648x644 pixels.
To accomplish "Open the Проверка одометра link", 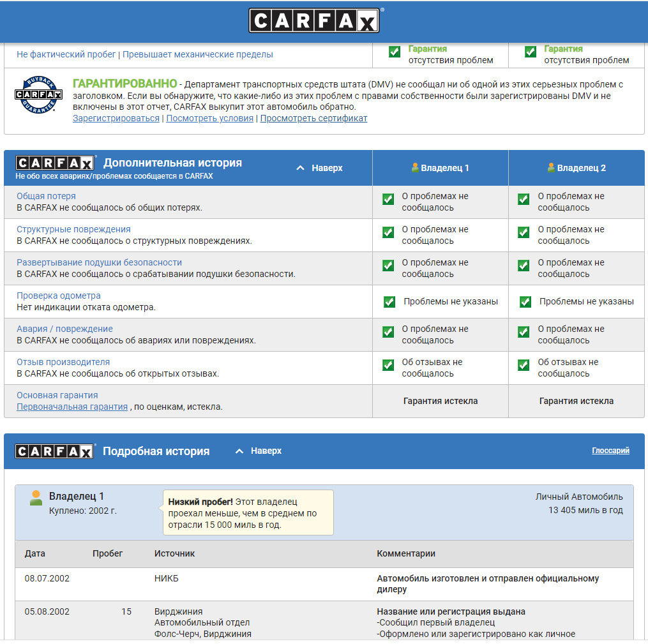I will click(59, 296).
